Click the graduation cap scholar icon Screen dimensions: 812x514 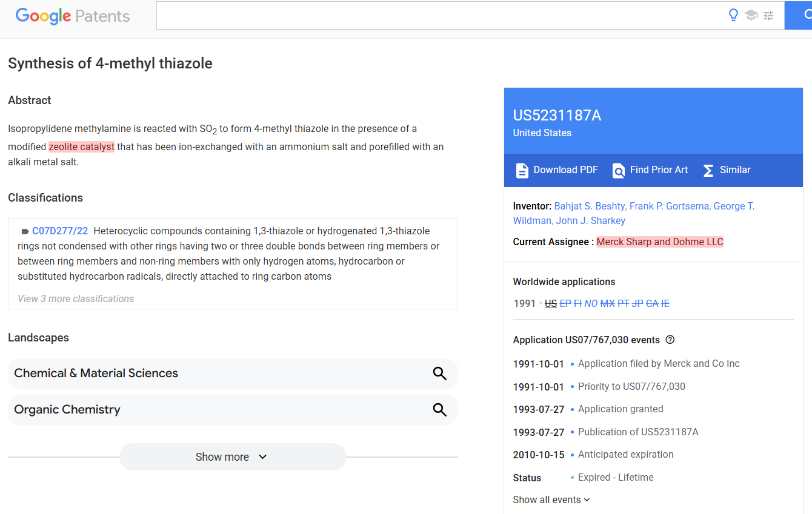pos(751,16)
